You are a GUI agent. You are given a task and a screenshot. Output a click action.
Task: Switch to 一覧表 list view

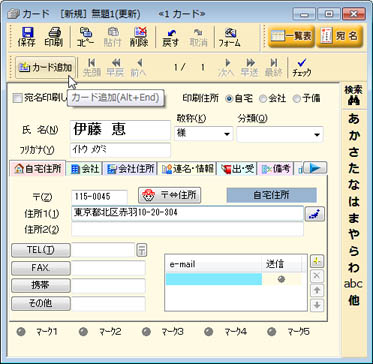point(291,36)
